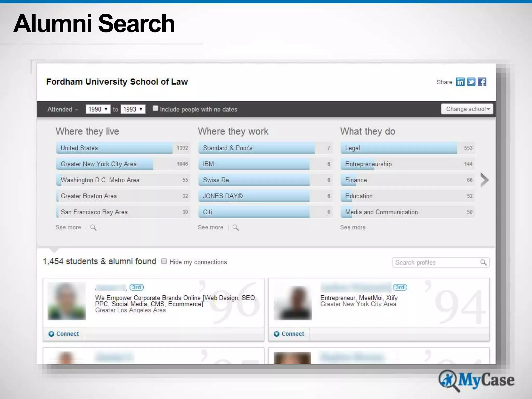
Task: Select Greater Boston Area filter
Action: pos(123,196)
